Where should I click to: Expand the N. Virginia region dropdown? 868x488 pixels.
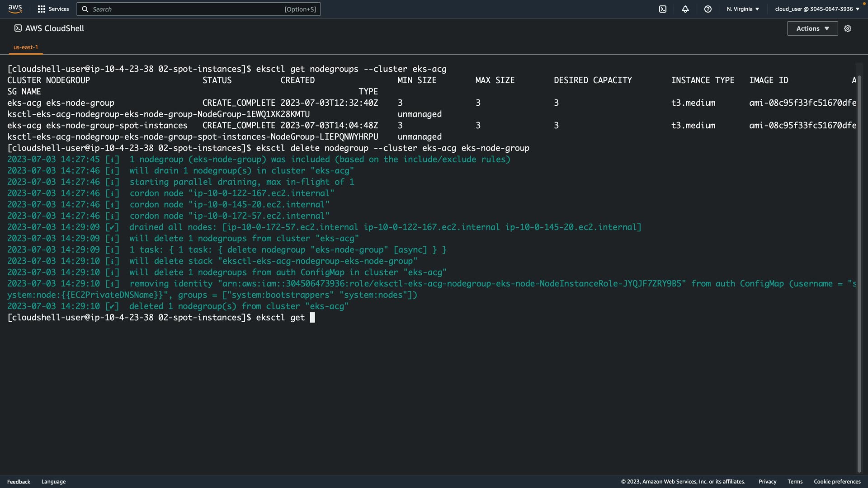tap(743, 9)
